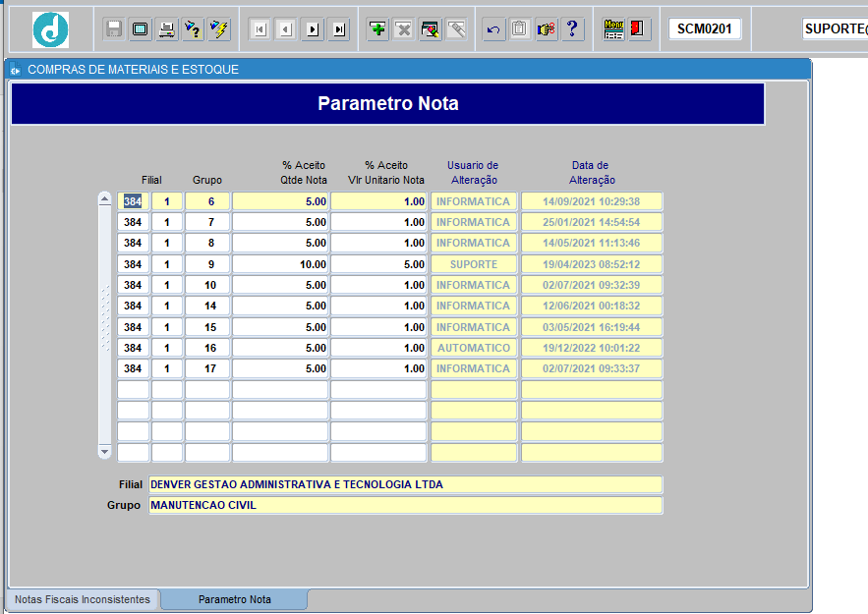Click the red exit door icon
Image resolution: width=868 pixels, height=614 pixels.
[637, 28]
